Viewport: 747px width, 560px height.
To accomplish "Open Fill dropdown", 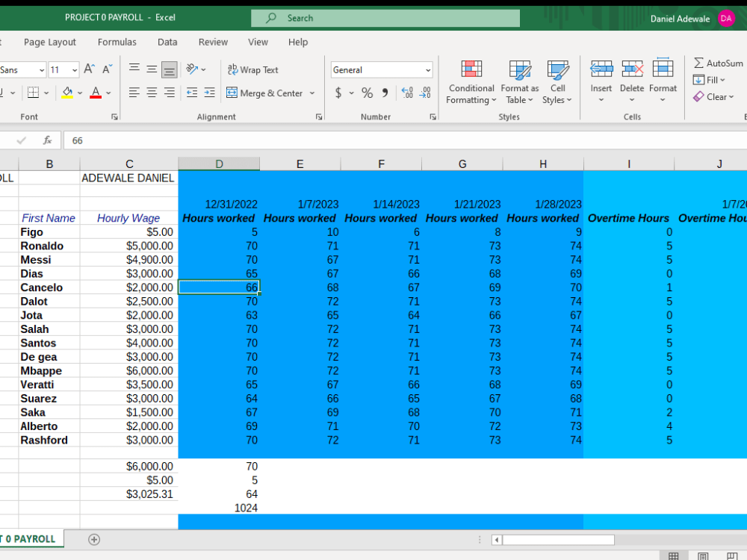I will click(710, 80).
